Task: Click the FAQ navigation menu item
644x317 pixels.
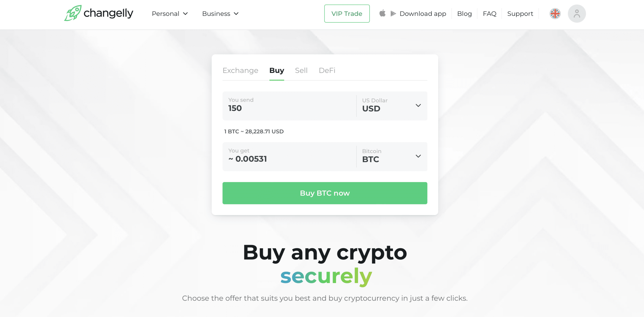Action: point(490,14)
